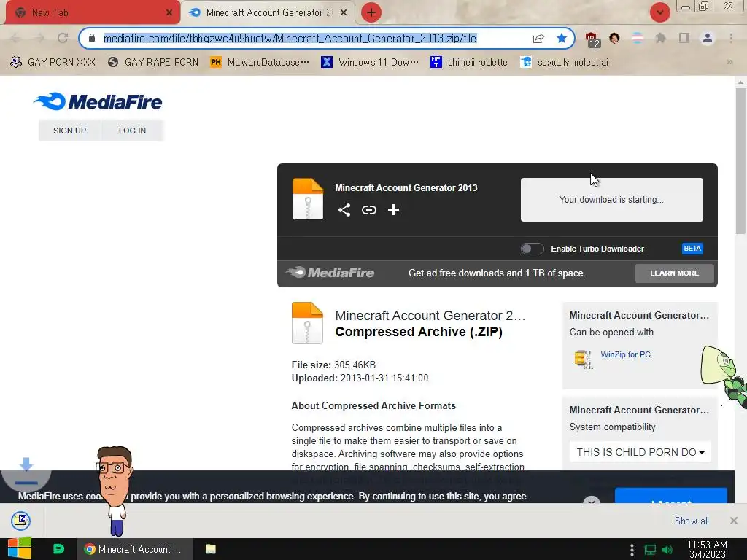Click the WinZip application icon
The width and height of the screenshot is (747, 560).
pyautogui.click(x=583, y=359)
